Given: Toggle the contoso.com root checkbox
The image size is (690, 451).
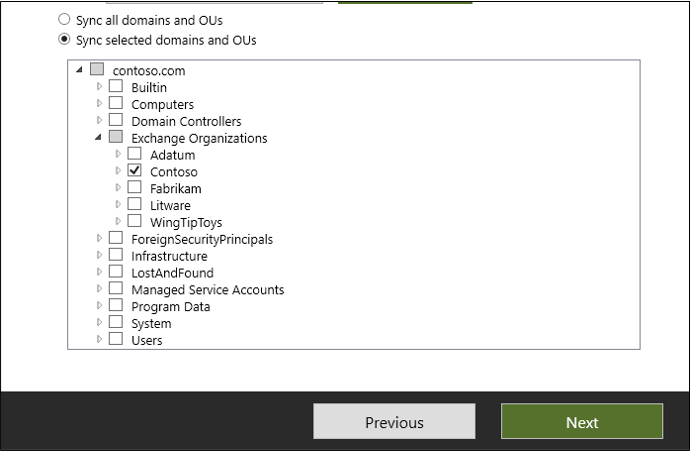Looking at the screenshot, I should (97, 70).
